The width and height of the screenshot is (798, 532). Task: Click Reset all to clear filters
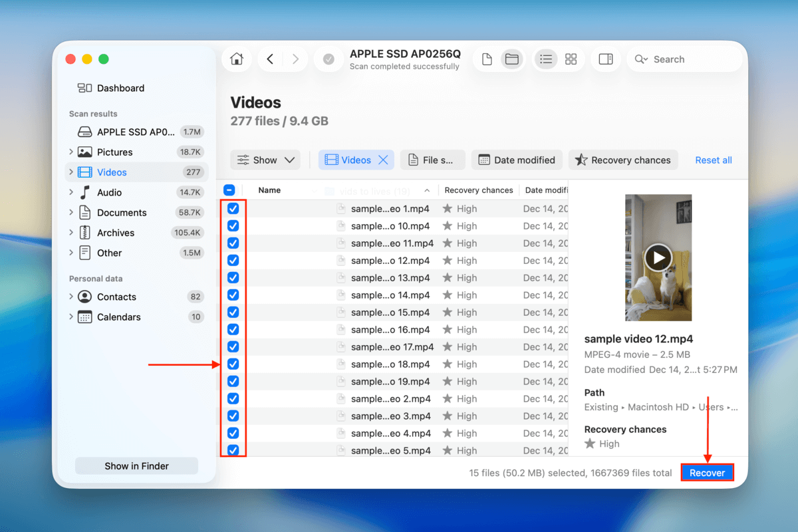[713, 160]
